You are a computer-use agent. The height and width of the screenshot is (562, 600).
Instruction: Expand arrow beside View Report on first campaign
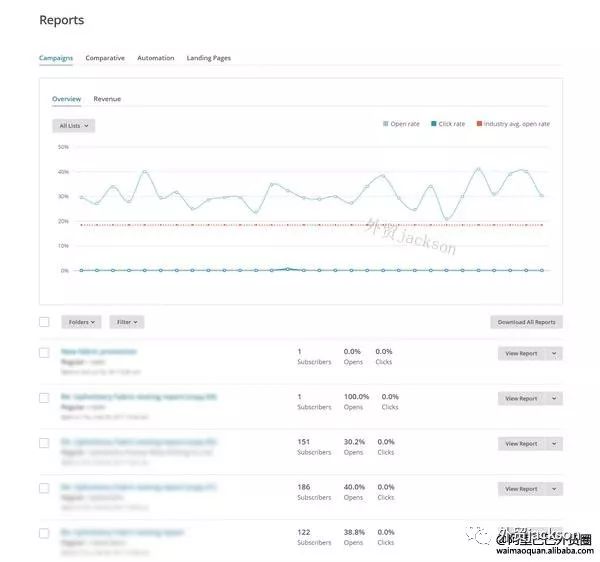click(555, 353)
